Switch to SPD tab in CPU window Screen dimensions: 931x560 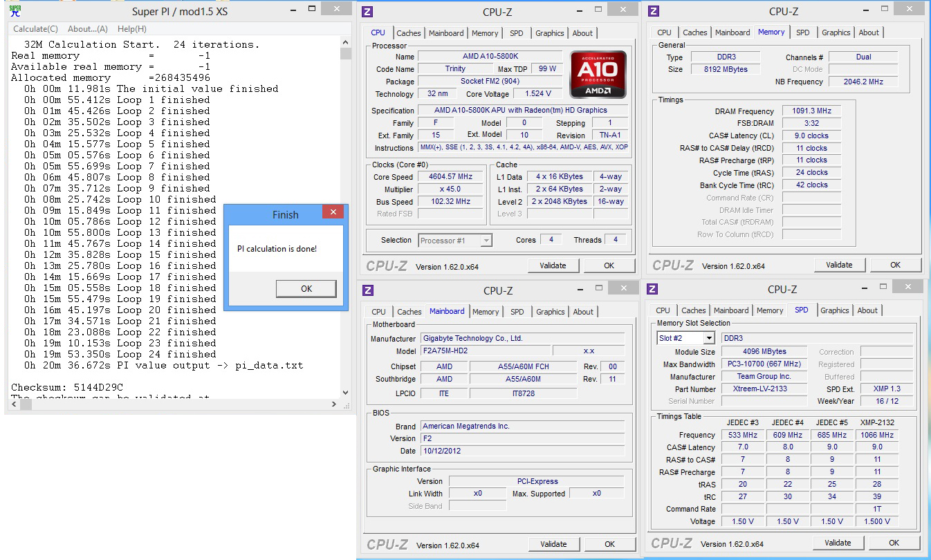point(517,33)
